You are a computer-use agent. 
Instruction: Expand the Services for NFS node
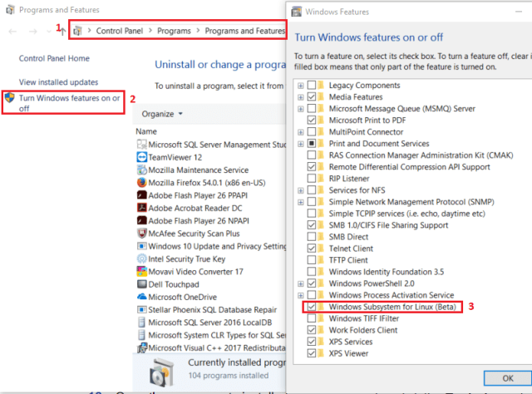(301, 190)
